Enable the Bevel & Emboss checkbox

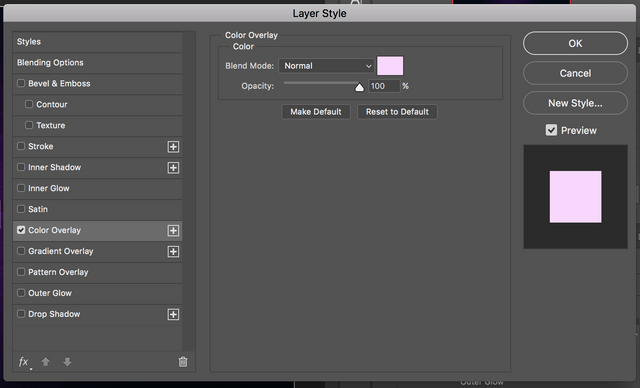21,83
